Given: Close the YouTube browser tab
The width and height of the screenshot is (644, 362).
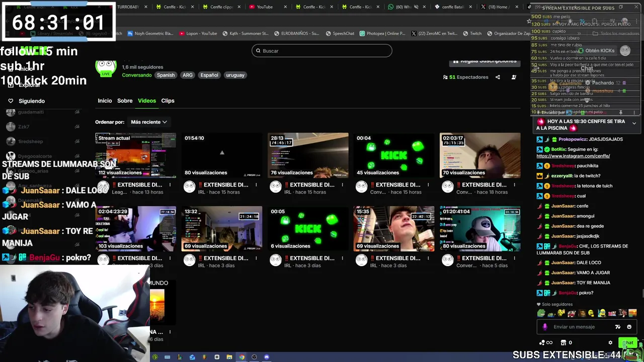Looking at the screenshot, I should [285, 7].
